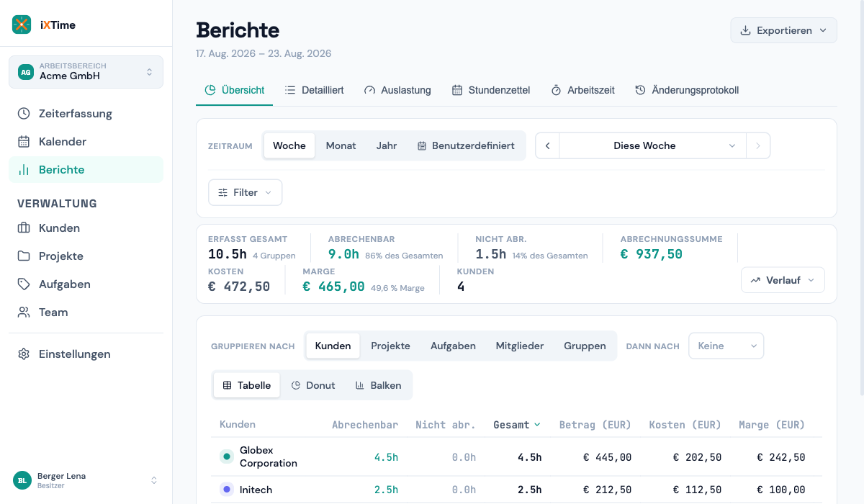The width and height of the screenshot is (864, 504).
Task: Open the Änderungsprotokoll tab
Action: pos(687,90)
